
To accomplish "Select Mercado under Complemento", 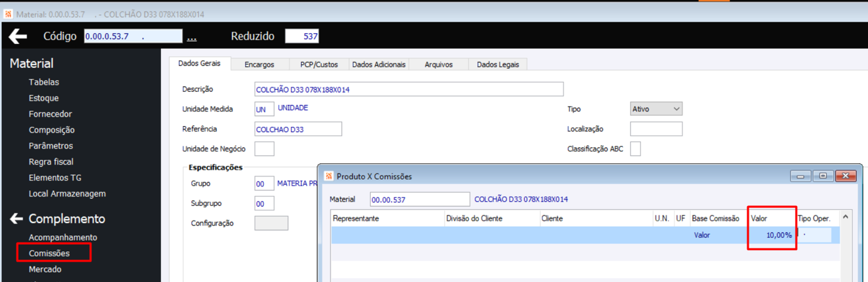I will tap(45, 269).
